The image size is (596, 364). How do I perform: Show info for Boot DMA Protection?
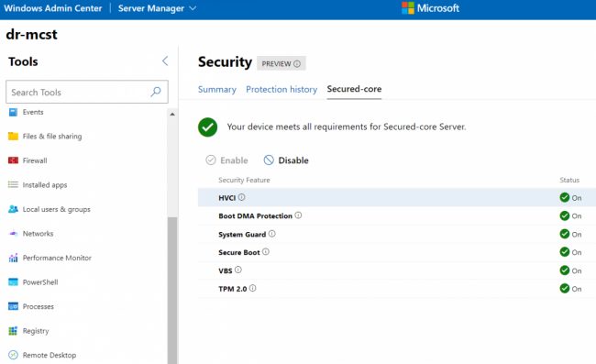tap(298, 215)
